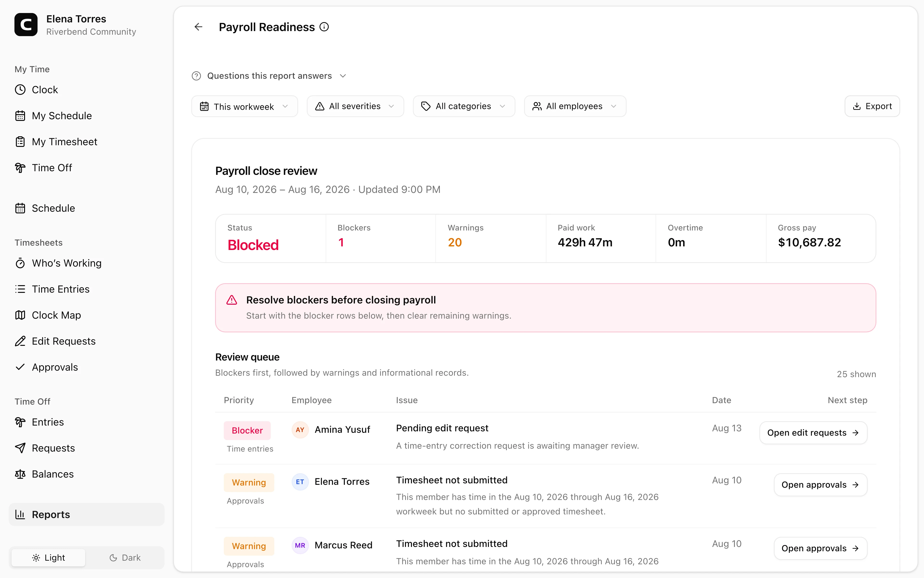Click the question mark icon by Questions
Screen dimensions: 924x578
click(x=196, y=76)
